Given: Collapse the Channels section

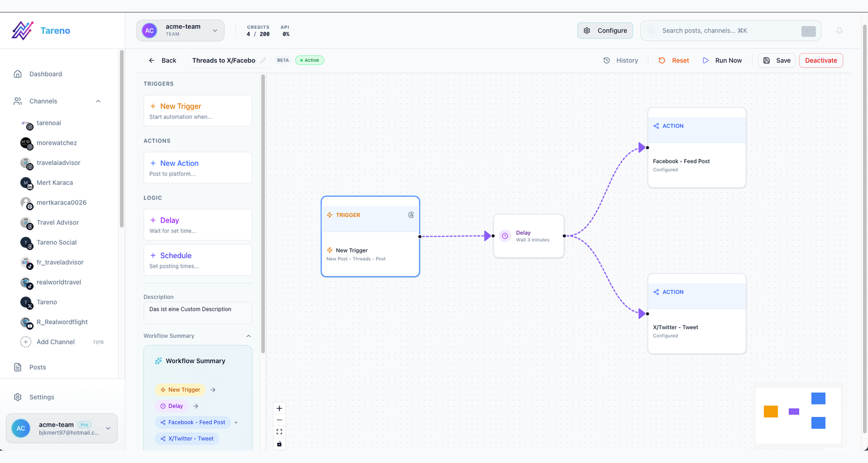Looking at the screenshot, I should (x=98, y=101).
